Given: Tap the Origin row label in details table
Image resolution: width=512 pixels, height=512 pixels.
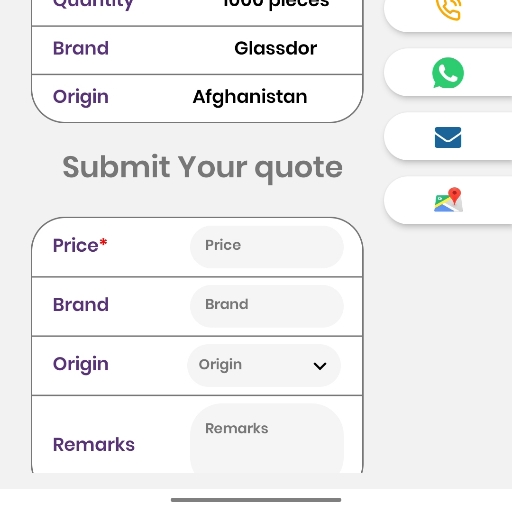Looking at the screenshot, I should (x=81, y=97).
